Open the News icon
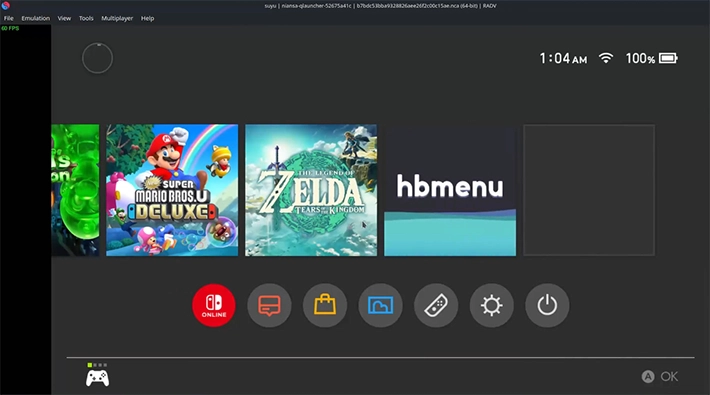The image size is (710, 395). tap(269, 305)
